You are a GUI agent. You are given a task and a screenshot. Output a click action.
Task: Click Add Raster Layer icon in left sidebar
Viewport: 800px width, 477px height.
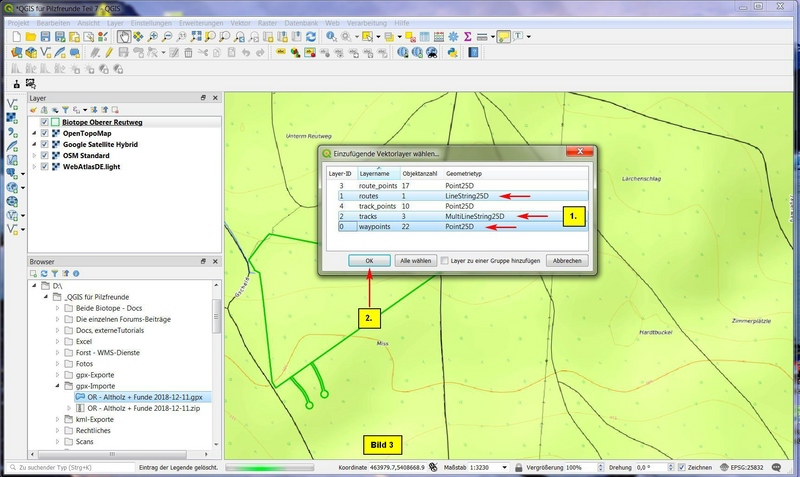[12, 117]
